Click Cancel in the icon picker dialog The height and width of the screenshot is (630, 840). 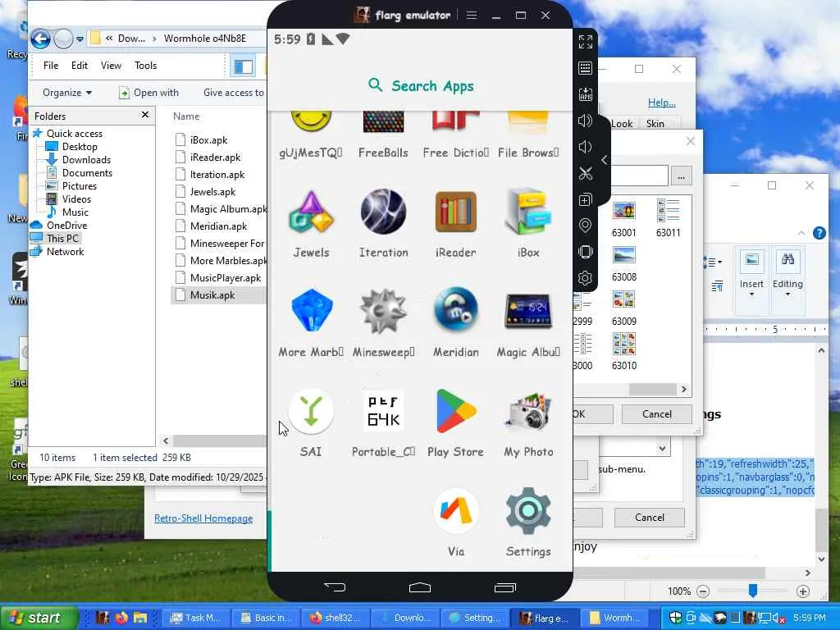[x=657, y=413]
